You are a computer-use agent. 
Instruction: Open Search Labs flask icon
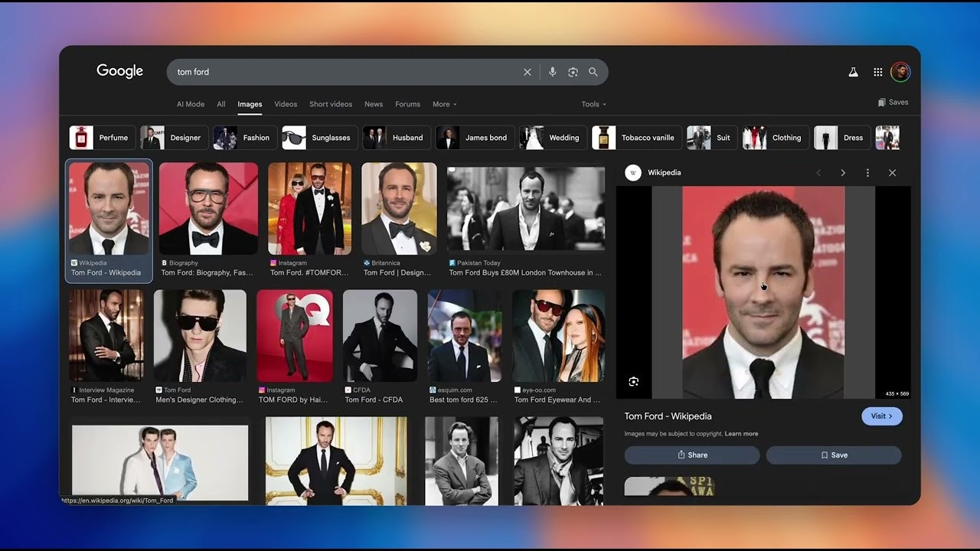[853, 72]
